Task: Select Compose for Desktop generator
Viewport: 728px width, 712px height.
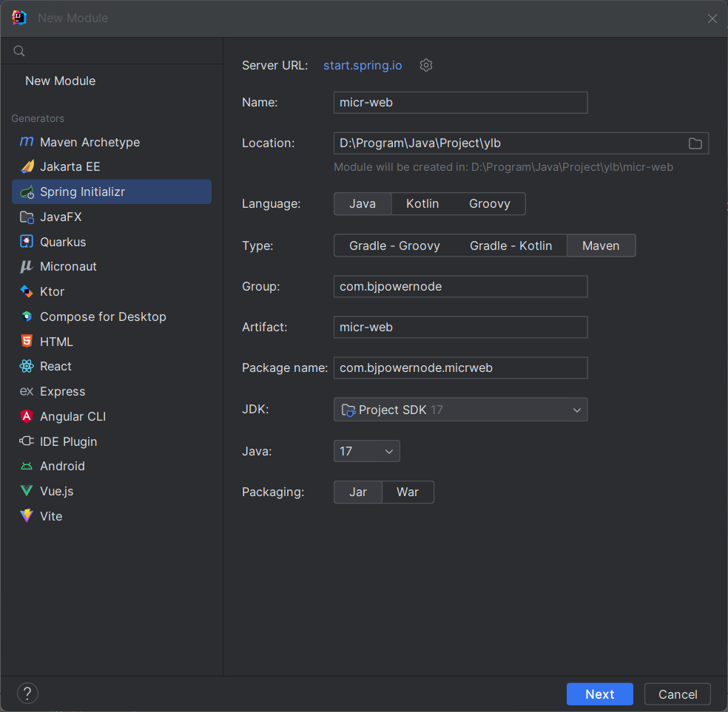Action: pos(112,316)
